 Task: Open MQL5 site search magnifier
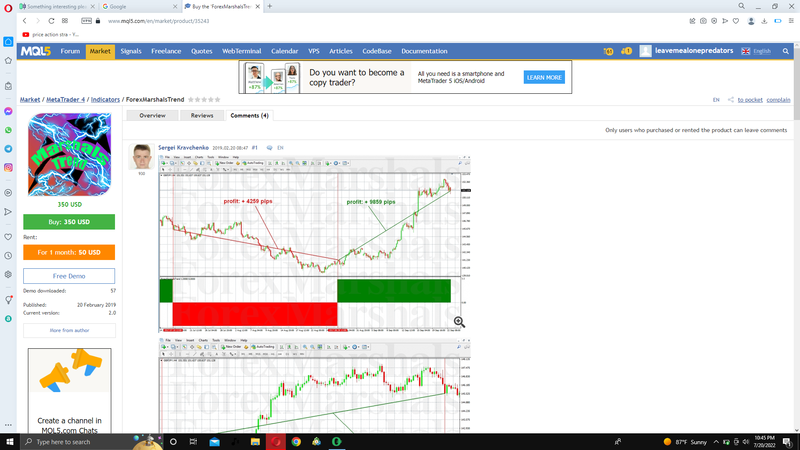coord(786,51)
